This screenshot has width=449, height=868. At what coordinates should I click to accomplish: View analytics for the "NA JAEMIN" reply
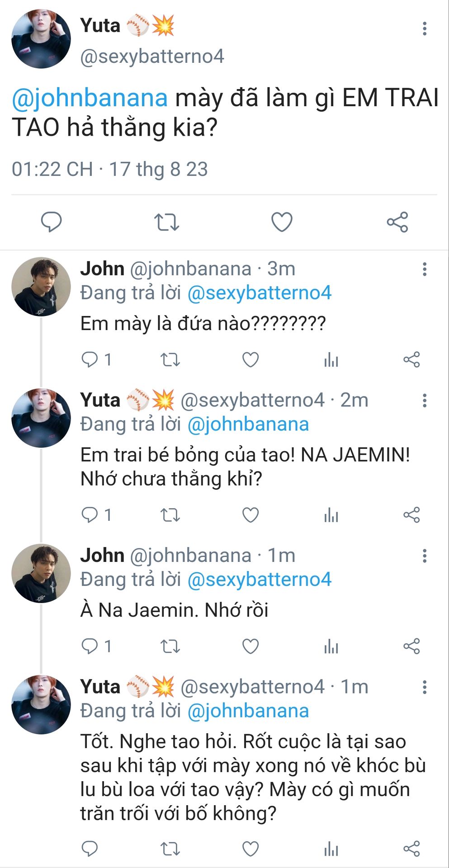pyautogui.click(x=331, y=515)
